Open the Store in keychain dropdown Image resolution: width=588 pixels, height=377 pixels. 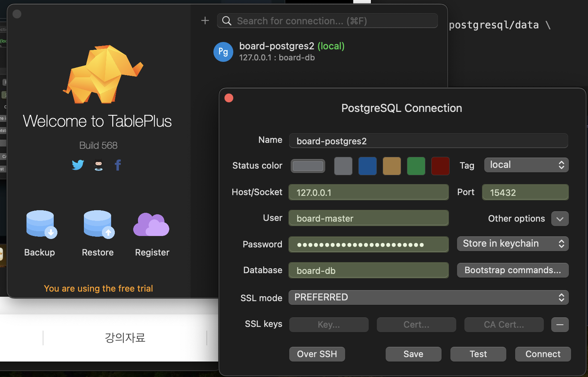(513, 244)
